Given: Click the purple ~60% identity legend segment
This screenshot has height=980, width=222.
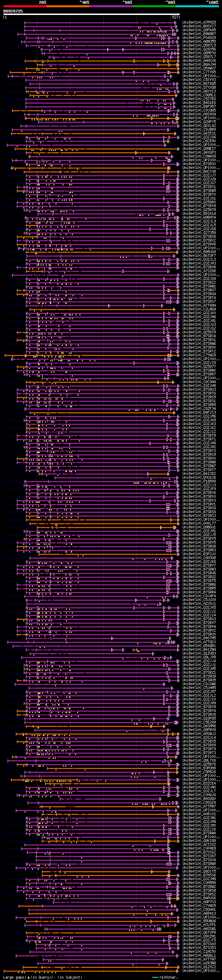Looking at the screenshot, I should point(111,6).
